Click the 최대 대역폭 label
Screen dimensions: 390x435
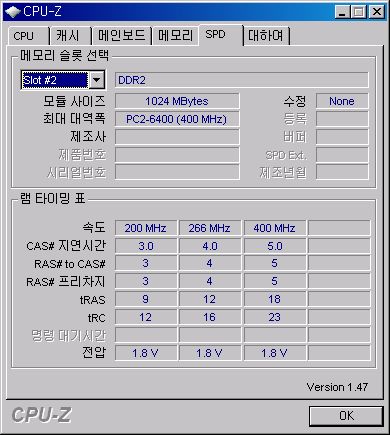(x=74, y=119)
